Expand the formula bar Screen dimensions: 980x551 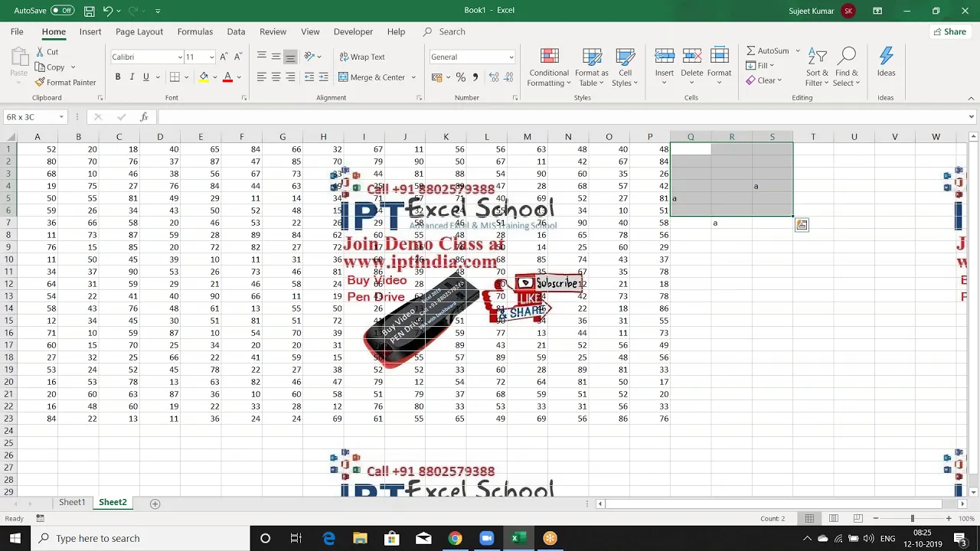pyautogui.click(x=972, y=117)
